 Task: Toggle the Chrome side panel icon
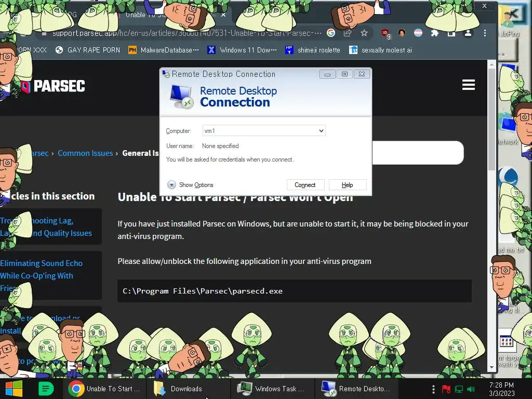[451, 33]
